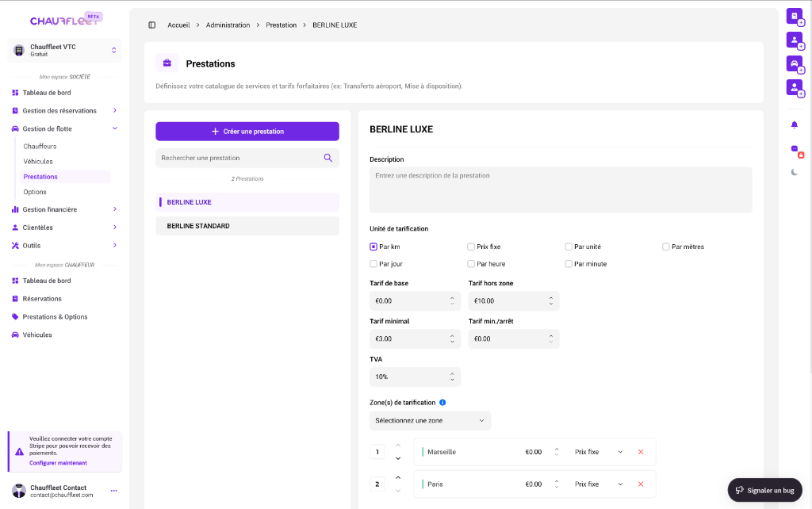The width and height of the screenshot is (812, 509).
Task: Open the notifications bell icon
Action: click(x=793, y=124)
